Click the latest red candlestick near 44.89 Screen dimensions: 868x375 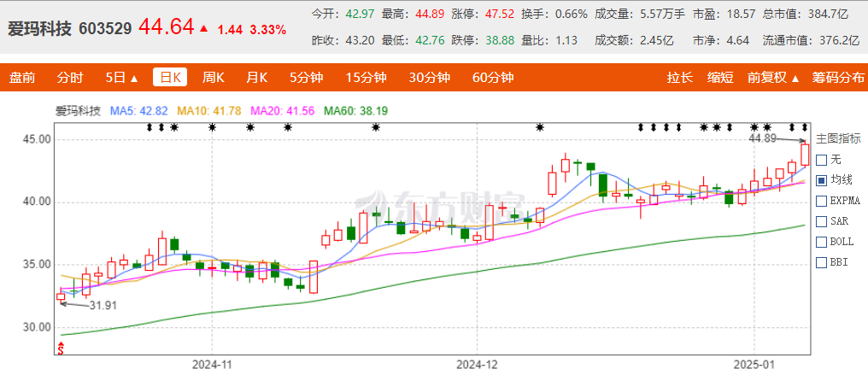tap(804, 154)
